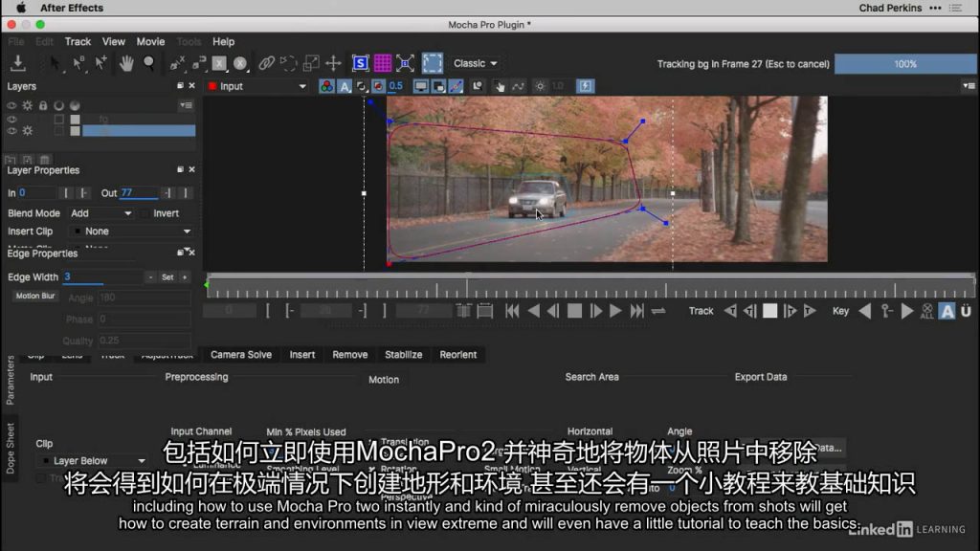
Task: Click the expand planar surface icon
Action: [405, 63]
